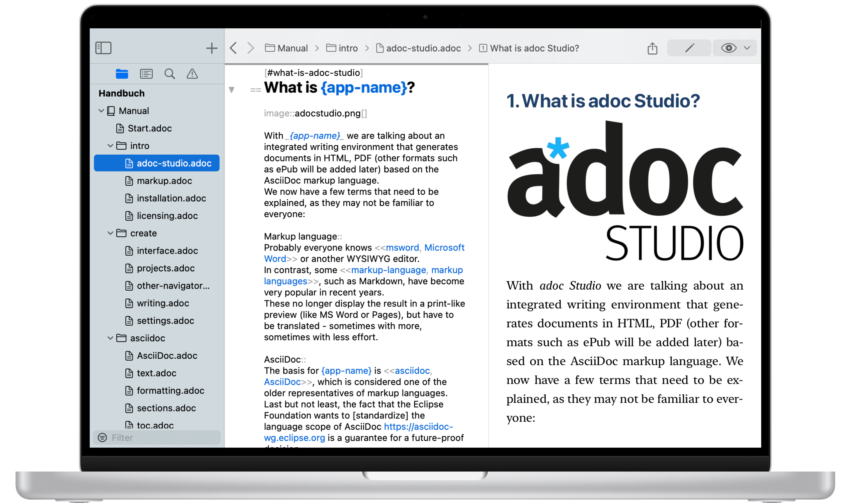Click the adoc-studio.adoc breadcrumb
Screen dimensions: 848x504
tap(418, 48)
